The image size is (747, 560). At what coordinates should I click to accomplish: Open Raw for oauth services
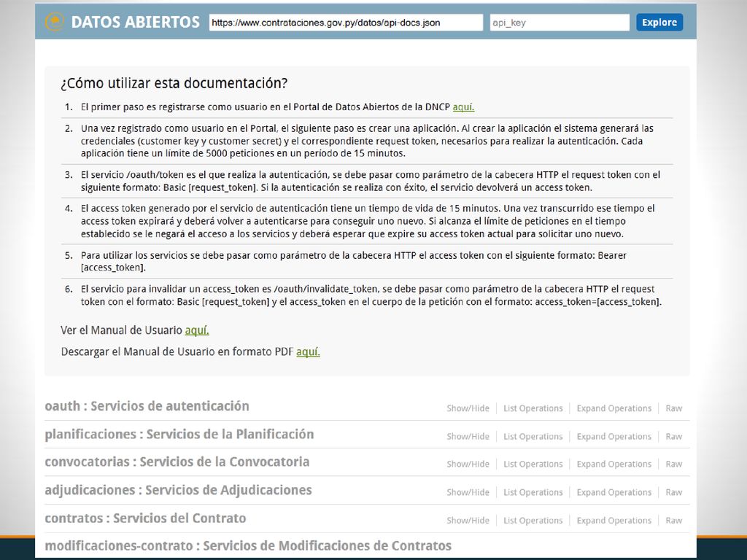tap(673, 408)
